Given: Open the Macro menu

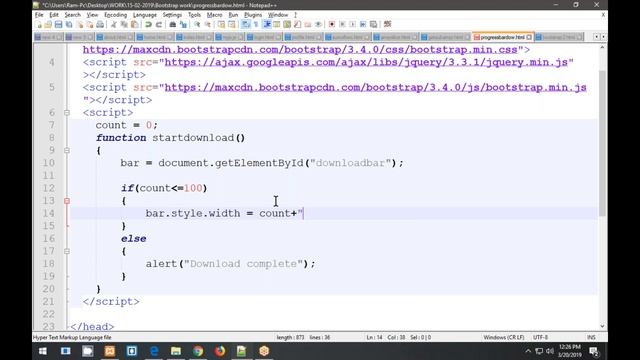Looking at the screenshot, I should (x=214, y=15).
